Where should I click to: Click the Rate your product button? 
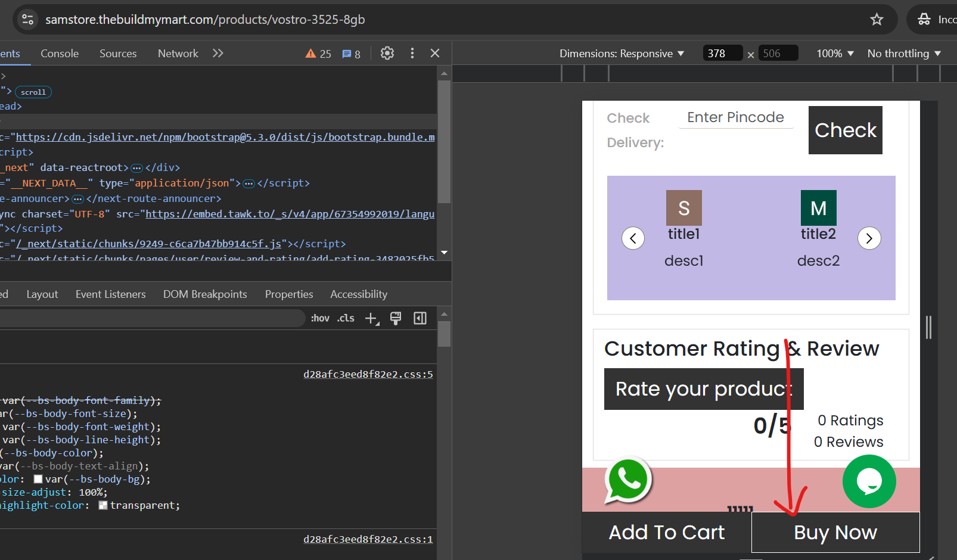point(704,389)
